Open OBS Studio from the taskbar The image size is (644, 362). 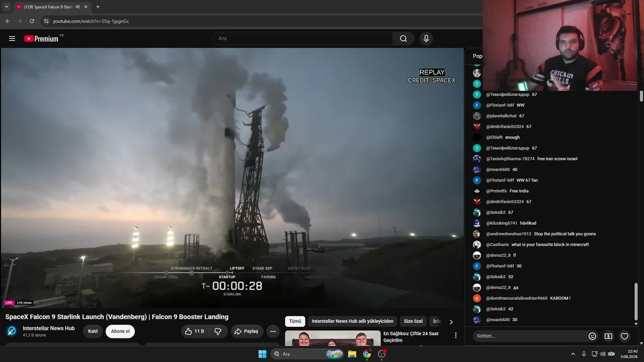coord(382,354)
